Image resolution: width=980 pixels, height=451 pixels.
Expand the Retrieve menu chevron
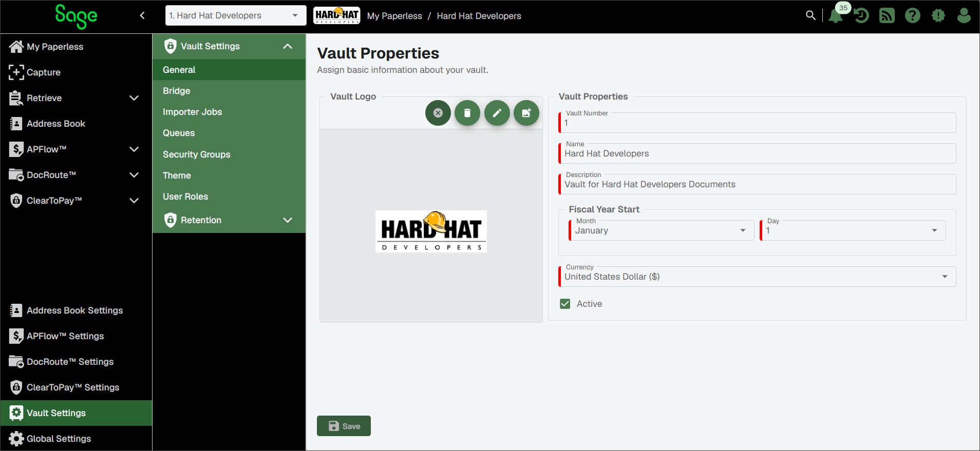[134, 98]
